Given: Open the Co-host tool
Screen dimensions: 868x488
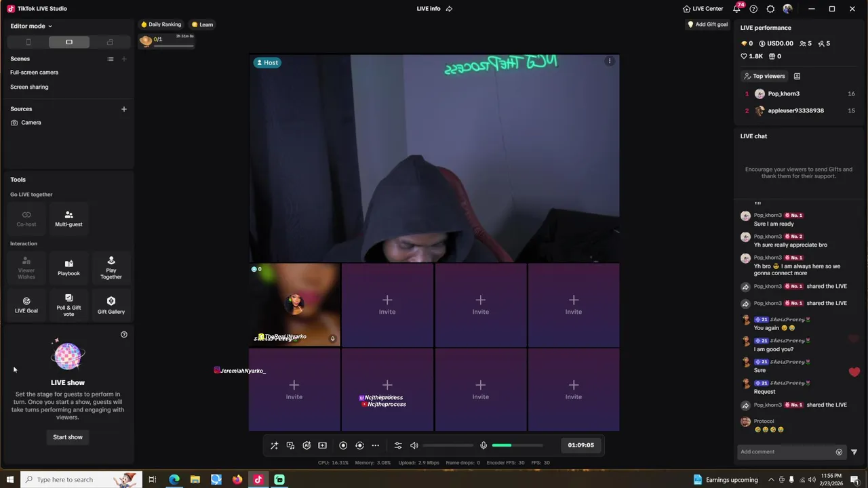Looking at the screenshot, I should (26, 219).
